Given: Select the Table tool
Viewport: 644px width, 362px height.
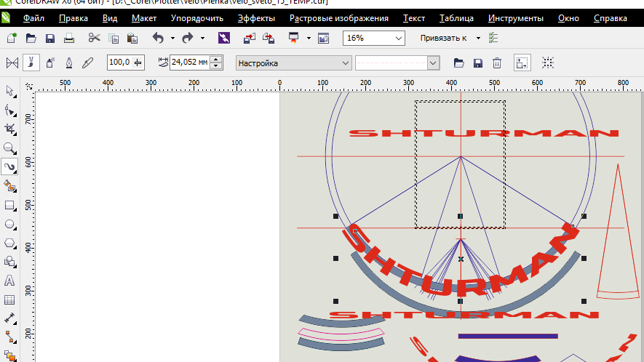Looking at the screenshot, I should point(9,300).
